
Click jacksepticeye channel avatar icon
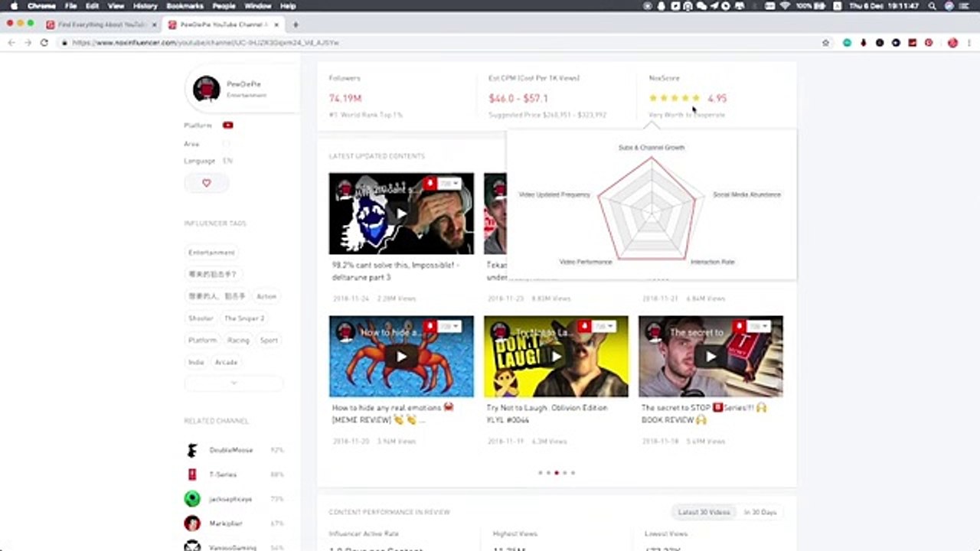[192, 499]
